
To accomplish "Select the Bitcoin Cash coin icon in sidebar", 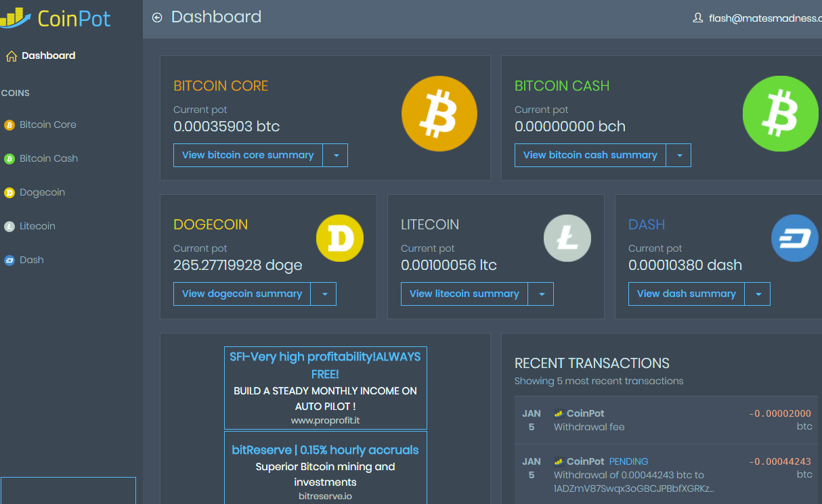I will click(9, 158).
